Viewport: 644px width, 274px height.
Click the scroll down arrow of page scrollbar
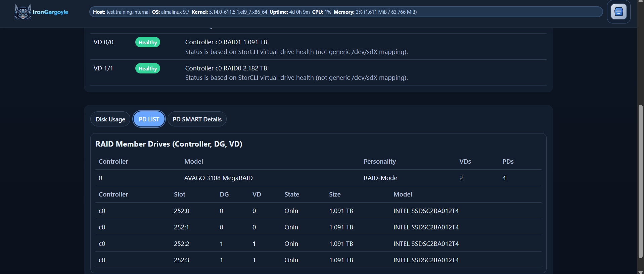click(x=641, y=272)
